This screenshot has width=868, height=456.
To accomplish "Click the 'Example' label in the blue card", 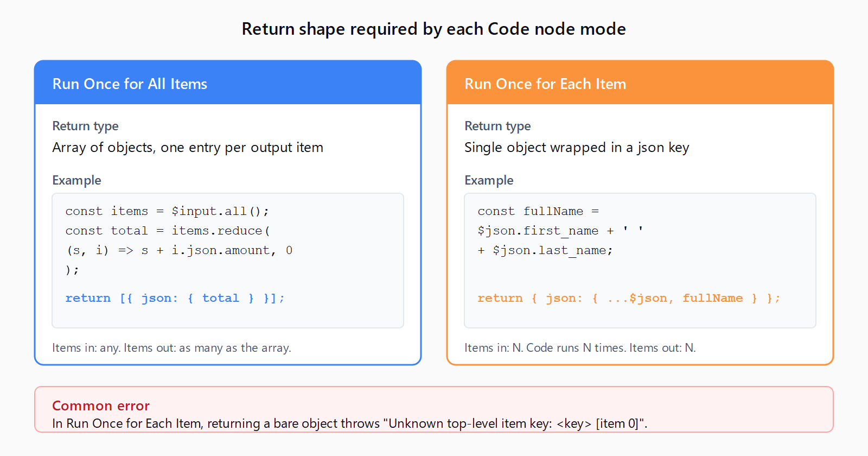I will click(x=76, y=180).
